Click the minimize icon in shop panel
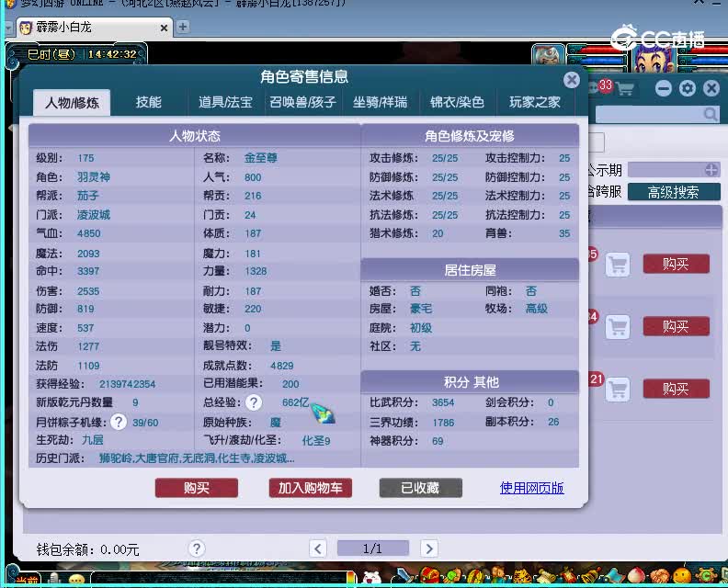This screenshot has width=728, height=588. click(664, 88)
